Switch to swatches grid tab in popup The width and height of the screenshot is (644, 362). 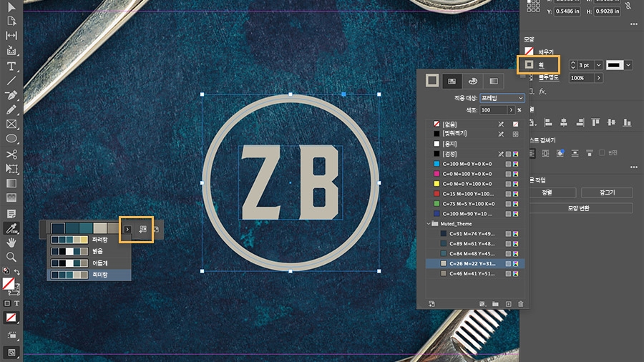pyautogui.click(x=452, y=81)
